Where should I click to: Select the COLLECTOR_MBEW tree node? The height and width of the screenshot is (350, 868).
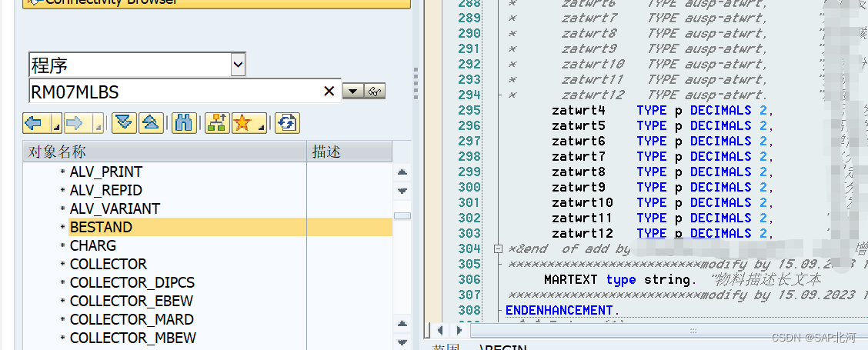133,338
